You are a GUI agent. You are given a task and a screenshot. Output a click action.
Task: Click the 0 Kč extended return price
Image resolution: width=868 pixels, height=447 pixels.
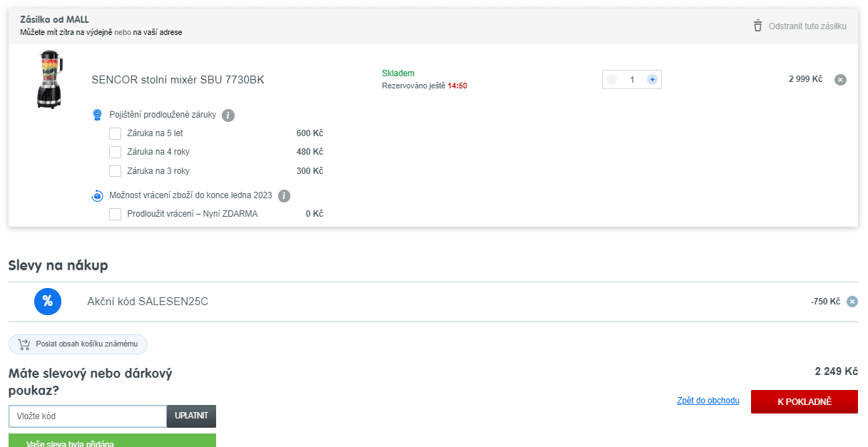click(314, 214)
